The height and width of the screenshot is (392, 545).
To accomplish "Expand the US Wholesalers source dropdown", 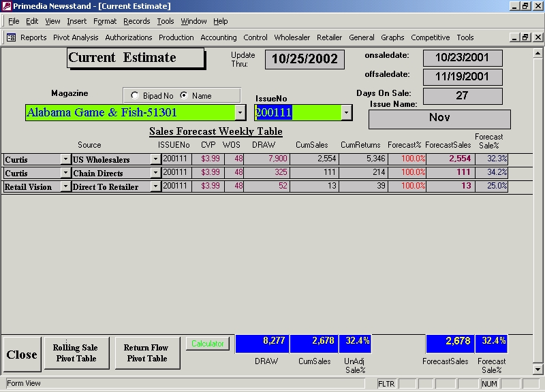I will click(155, 159).
